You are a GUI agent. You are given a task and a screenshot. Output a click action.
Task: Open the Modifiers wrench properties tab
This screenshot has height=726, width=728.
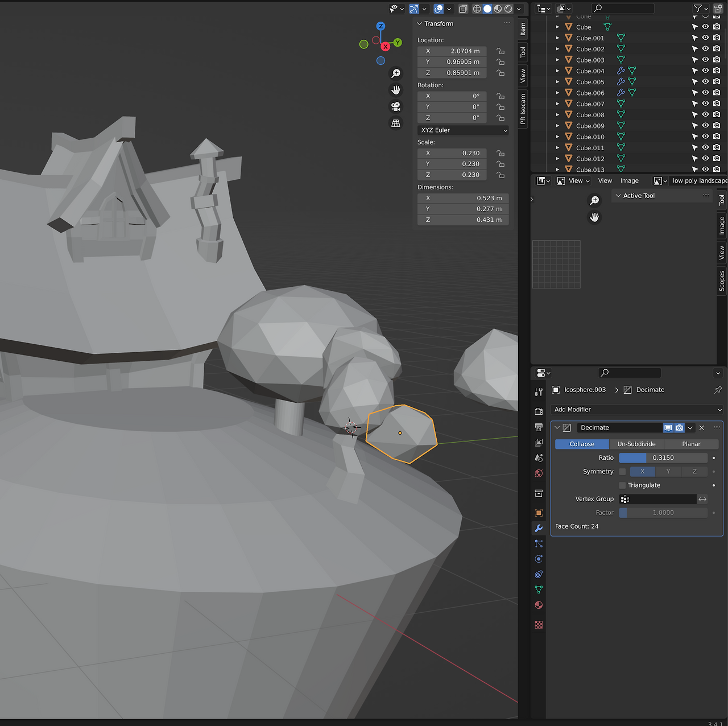[x=539, y=528]
